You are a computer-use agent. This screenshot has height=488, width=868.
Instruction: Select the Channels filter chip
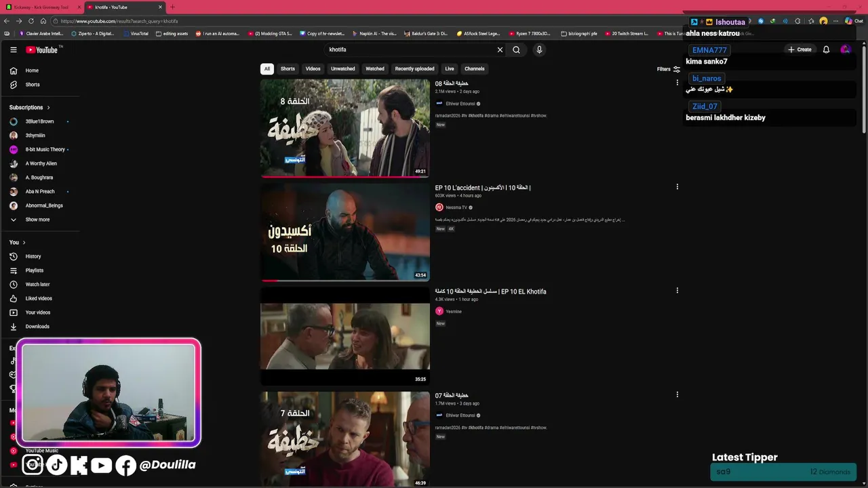474,68
